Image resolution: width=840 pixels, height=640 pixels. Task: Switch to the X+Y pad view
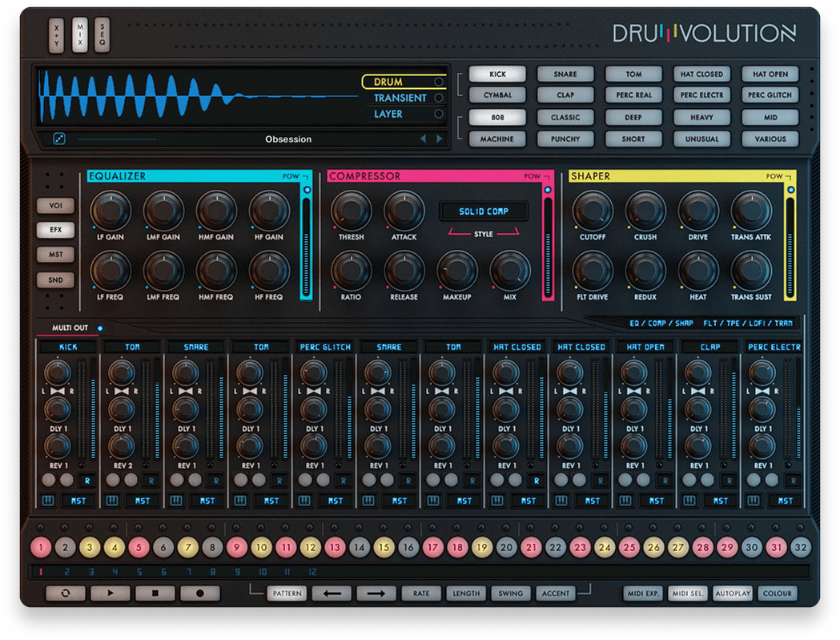coord(55,34)
